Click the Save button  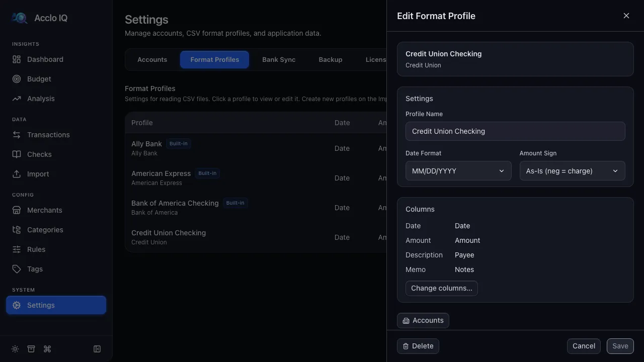(x=620, y=346)
